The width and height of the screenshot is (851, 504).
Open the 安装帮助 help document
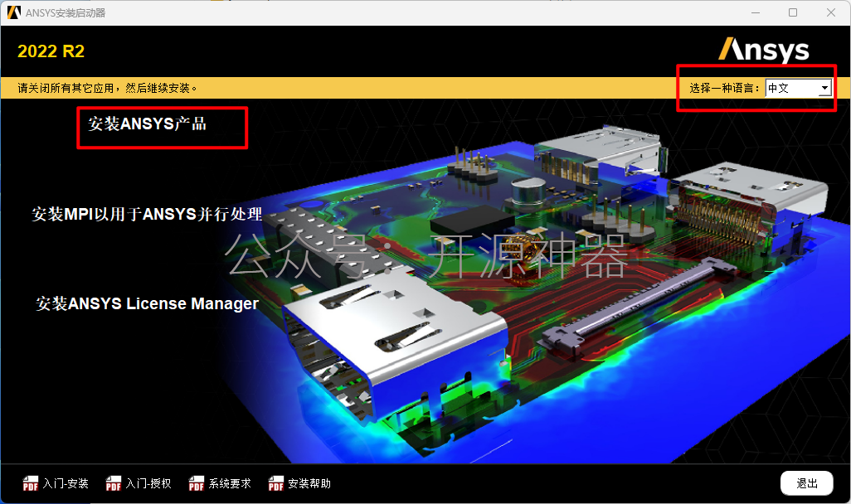coord(309,483)
